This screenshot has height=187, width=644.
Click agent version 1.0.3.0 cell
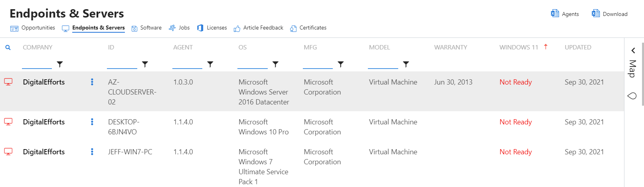point(183,82)
